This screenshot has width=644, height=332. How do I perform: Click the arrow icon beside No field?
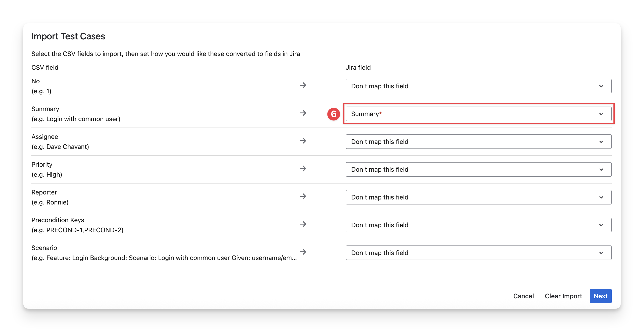303,85
